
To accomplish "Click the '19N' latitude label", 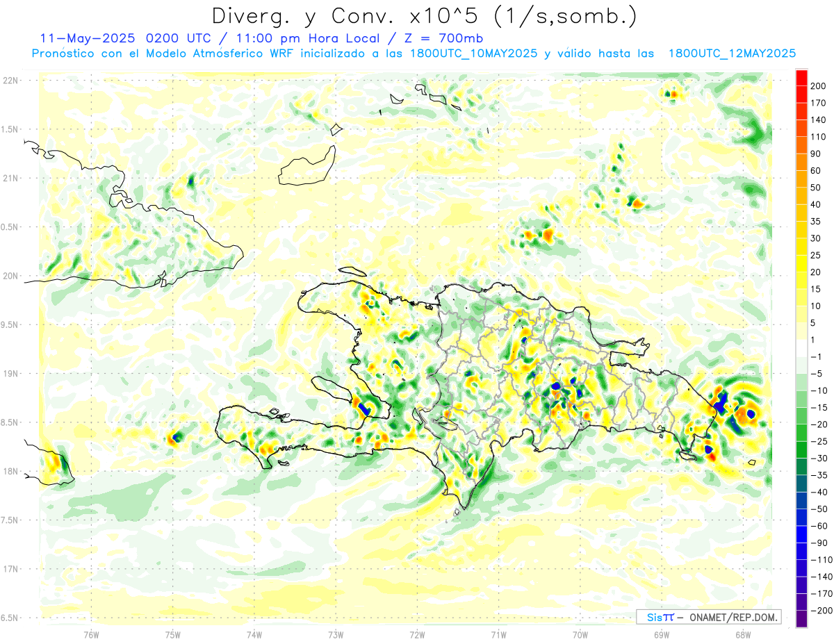I will 10,374.
